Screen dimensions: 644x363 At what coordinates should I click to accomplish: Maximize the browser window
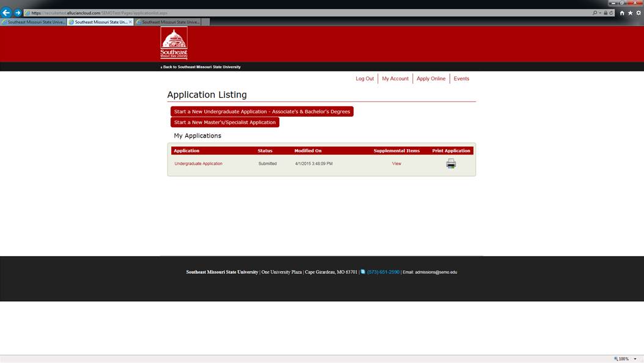[x=622, y=3]
